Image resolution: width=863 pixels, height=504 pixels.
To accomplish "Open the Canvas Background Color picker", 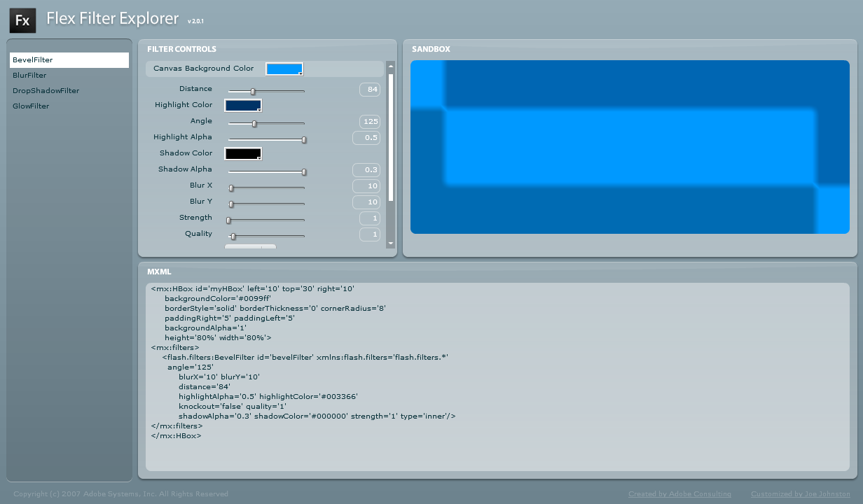I will tap(283, 69).
